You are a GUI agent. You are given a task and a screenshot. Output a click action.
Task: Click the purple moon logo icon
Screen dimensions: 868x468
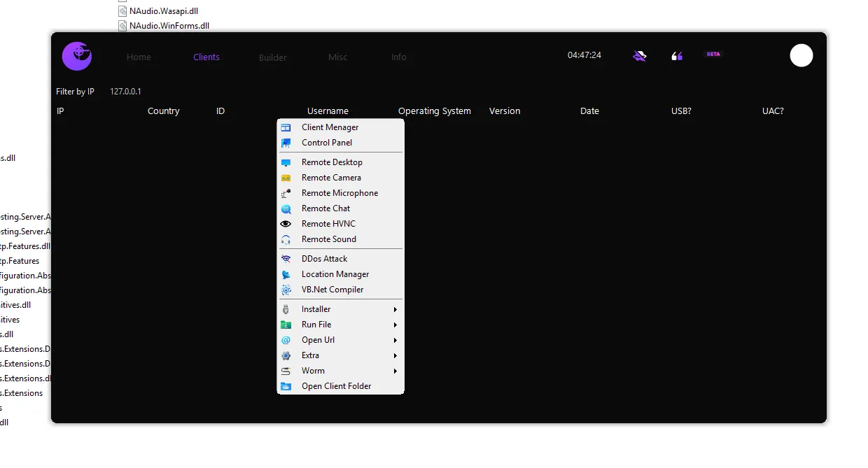tap(77, 56)
